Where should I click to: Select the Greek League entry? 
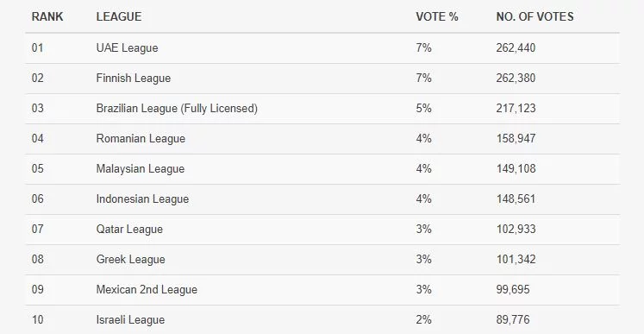130,260
